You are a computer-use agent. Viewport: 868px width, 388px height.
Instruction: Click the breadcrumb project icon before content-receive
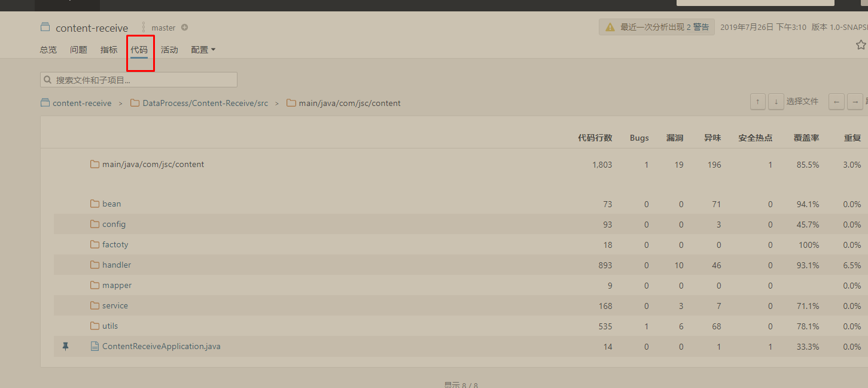45,103
